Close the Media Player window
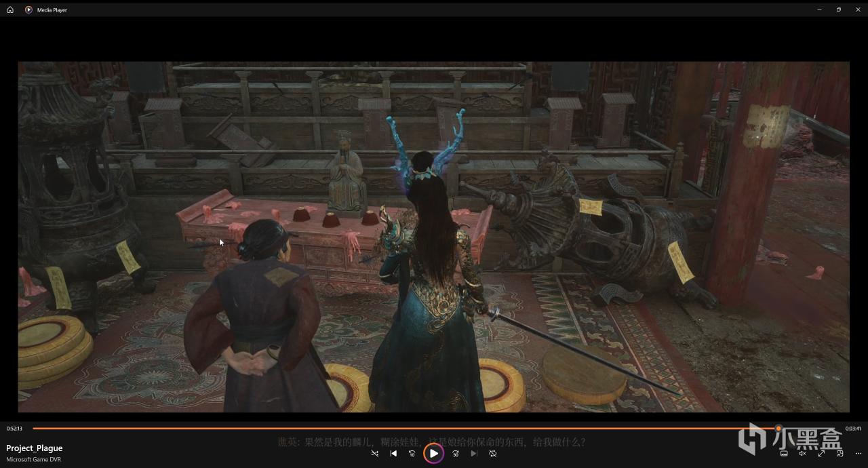 pos(857,9)
